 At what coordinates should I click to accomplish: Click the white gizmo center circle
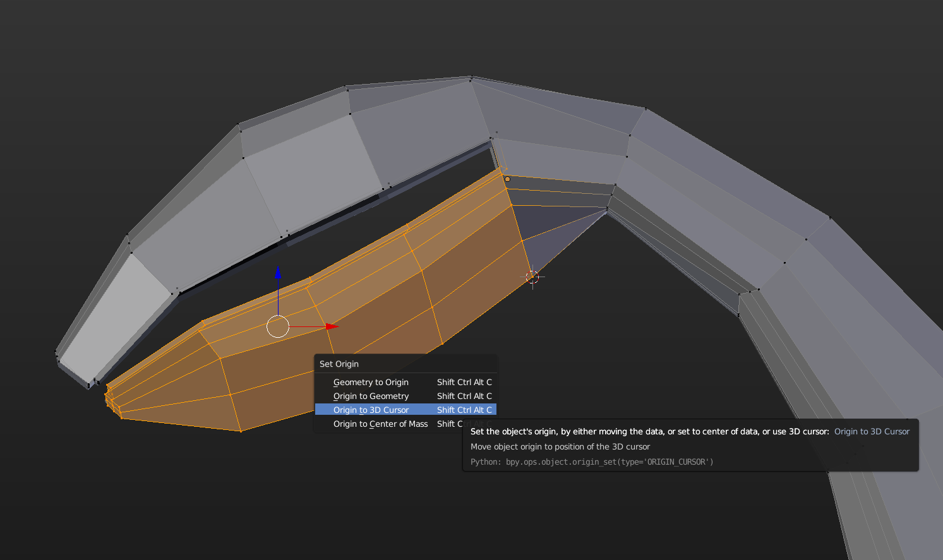tap(278, 326)
